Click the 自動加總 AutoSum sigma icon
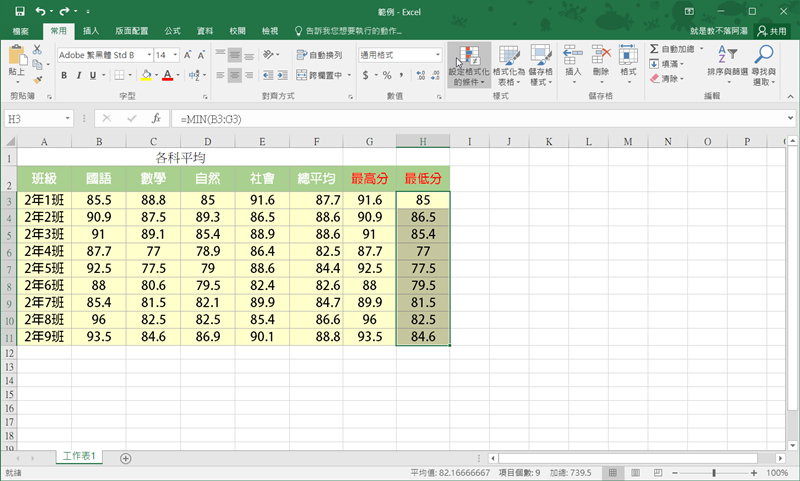Viewport: 800px width, 481px height. click(x=655, y=48)
